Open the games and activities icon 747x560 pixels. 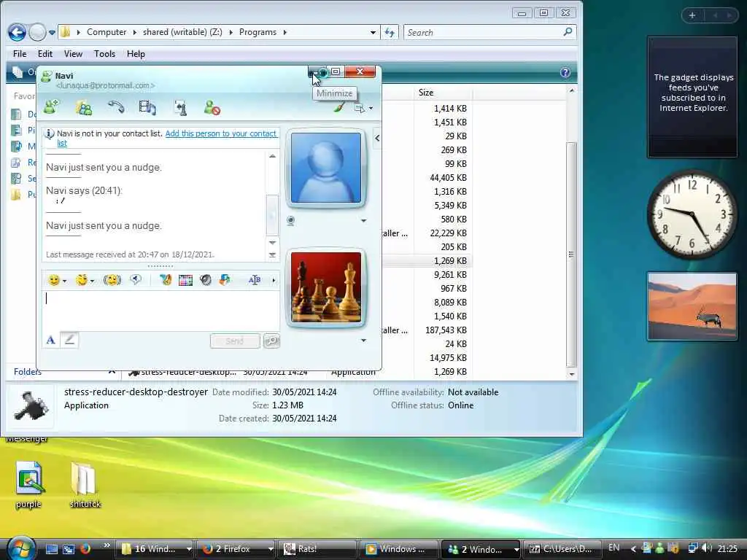coord(181,108)
